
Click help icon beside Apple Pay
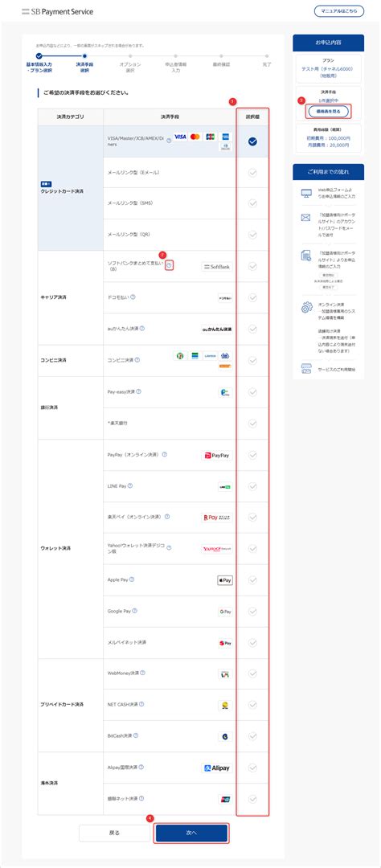coord(132,579)
